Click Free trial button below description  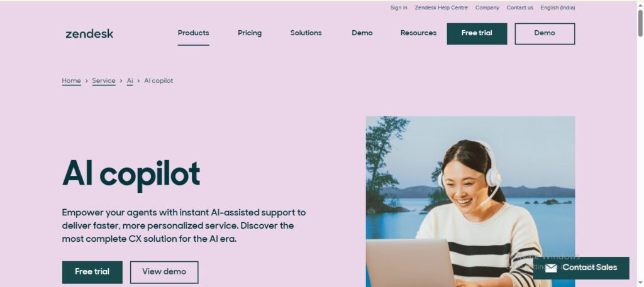[92, 272]
